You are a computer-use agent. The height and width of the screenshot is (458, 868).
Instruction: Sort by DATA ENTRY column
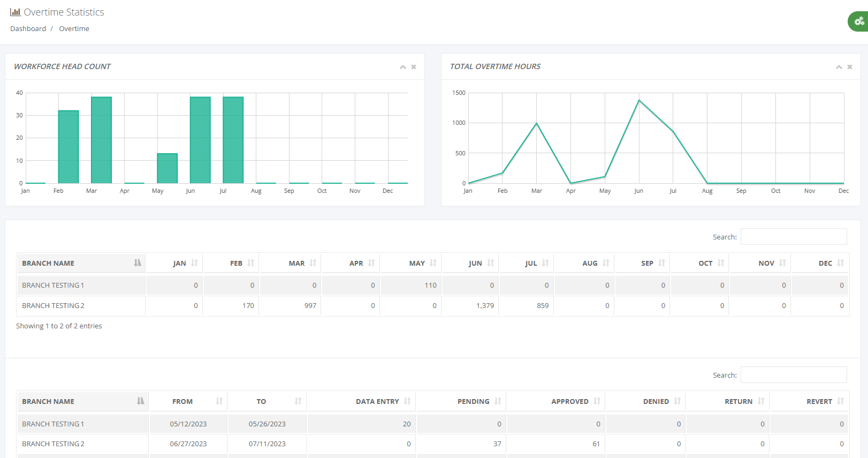361,401
